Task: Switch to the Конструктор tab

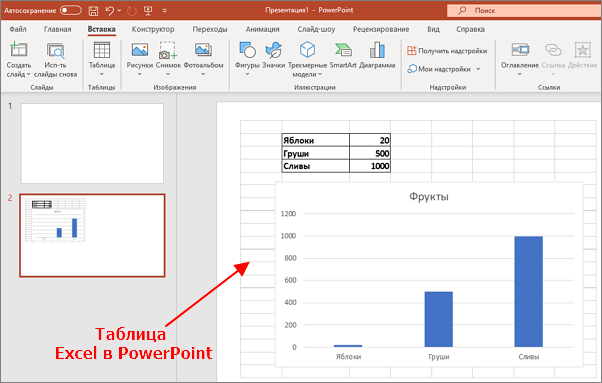Action: (x=153, y=29)
